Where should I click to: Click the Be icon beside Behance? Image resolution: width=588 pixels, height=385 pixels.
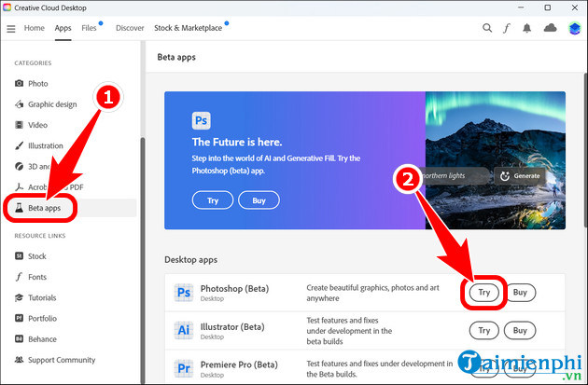19,339
